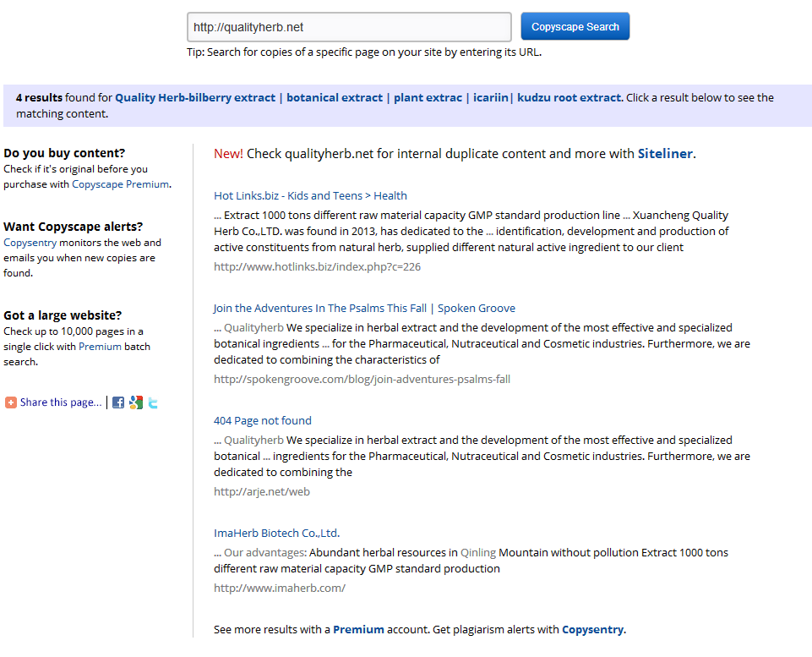
Task: Focus the URL search input field
Action: (x=349, y=27)
